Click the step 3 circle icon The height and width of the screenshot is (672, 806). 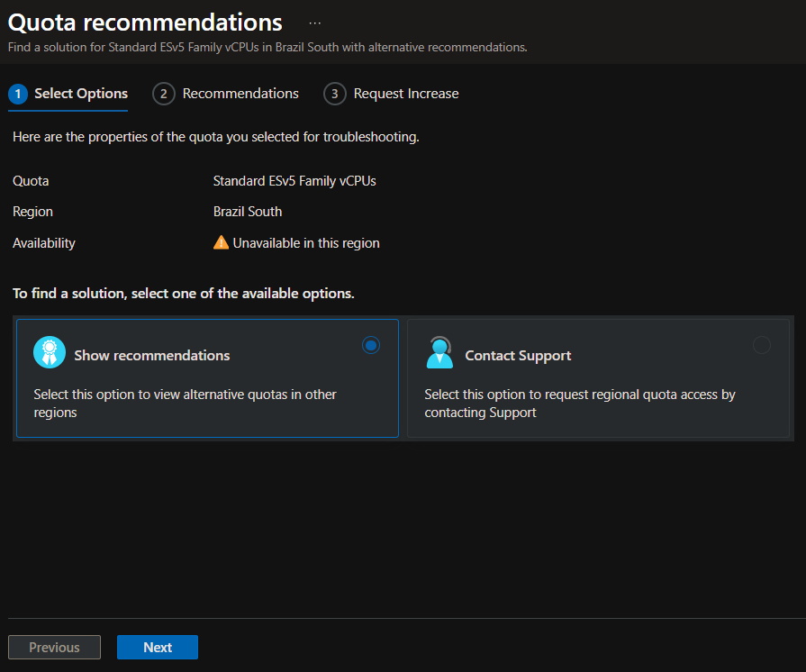[335, 94]
